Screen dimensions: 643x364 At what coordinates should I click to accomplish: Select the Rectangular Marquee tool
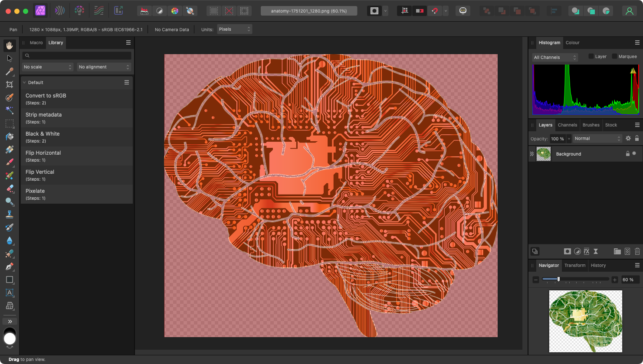tap(10, 123)
